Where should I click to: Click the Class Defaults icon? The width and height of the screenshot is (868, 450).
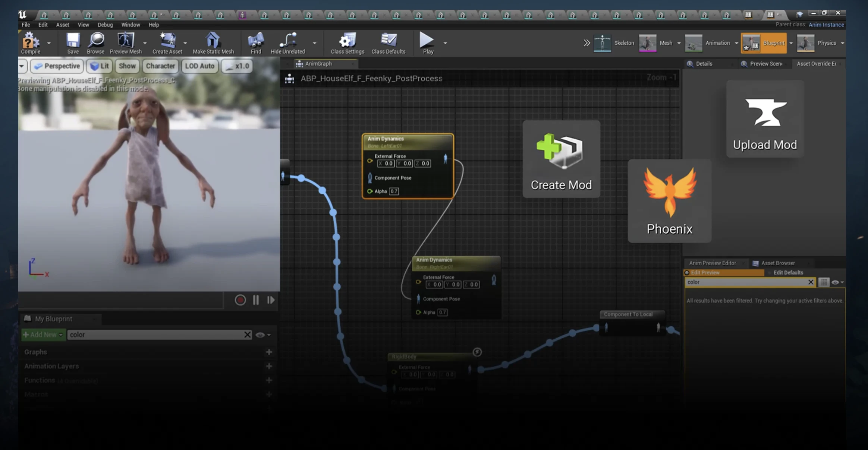(388, 40)
